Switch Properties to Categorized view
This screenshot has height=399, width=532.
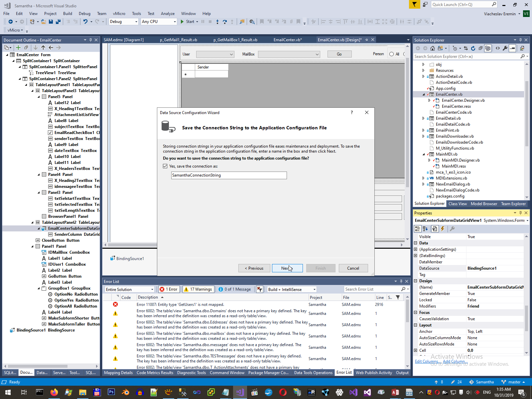[x=418, y=229]
